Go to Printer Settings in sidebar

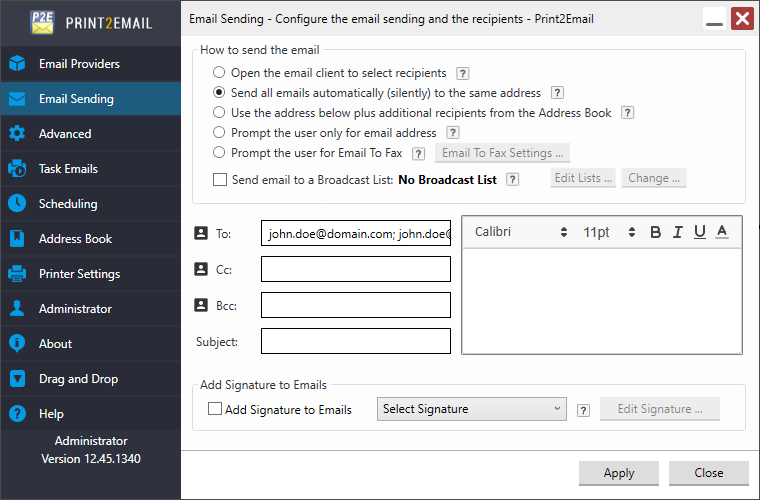coord(79,274)
